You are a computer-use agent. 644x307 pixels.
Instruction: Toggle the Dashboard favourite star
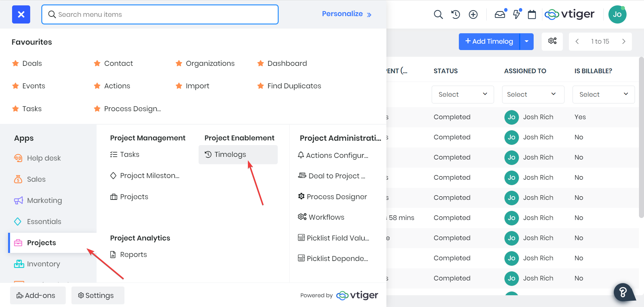click(261, 63)
